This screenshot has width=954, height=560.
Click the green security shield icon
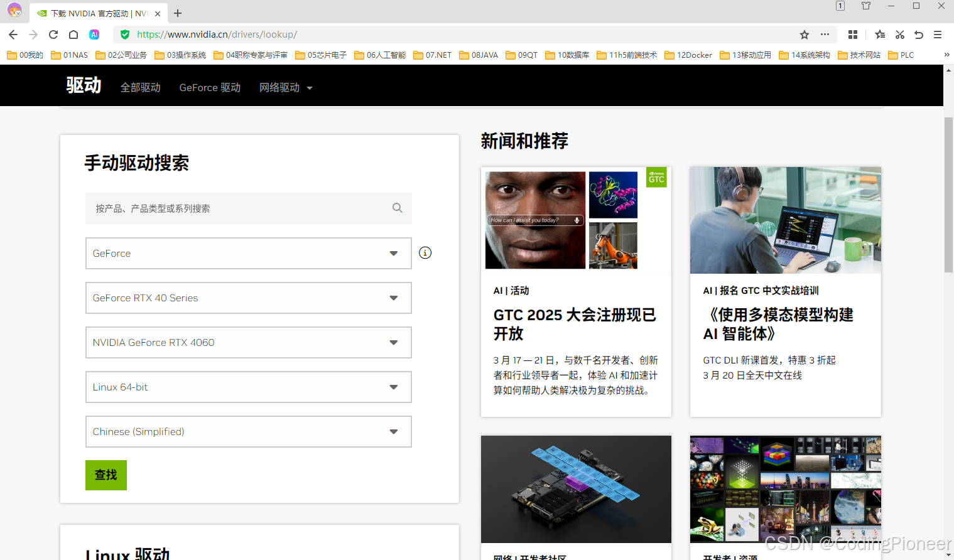(125, 35)
